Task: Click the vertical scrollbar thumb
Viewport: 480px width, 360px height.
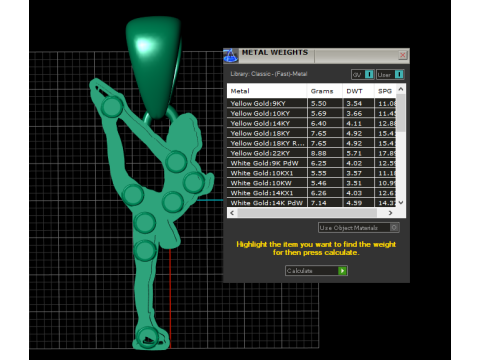Action: click(401, 113)
